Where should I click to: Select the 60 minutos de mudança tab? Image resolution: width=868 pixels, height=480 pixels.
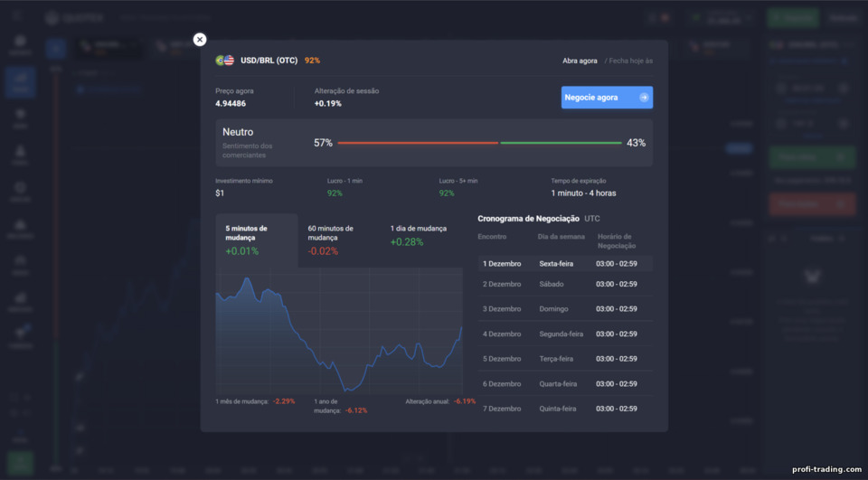pos(339,240)
